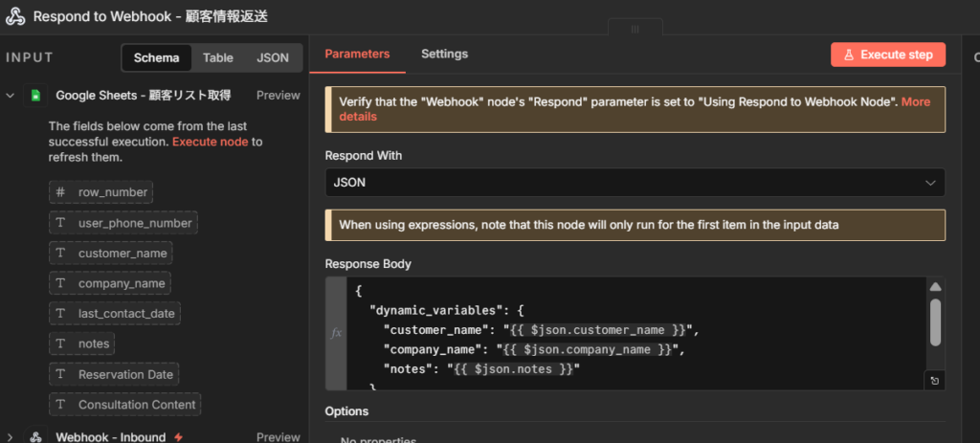Click the text type icon on customer_name

61,254
